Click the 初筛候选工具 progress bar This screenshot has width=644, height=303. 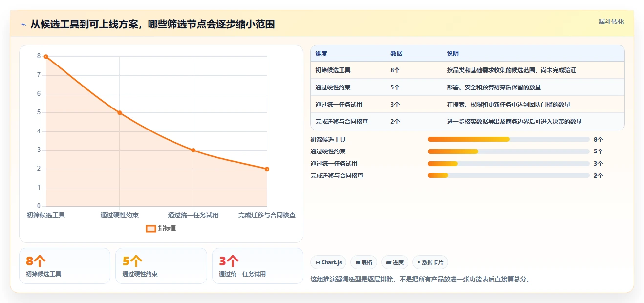click(x=509, y=139)
